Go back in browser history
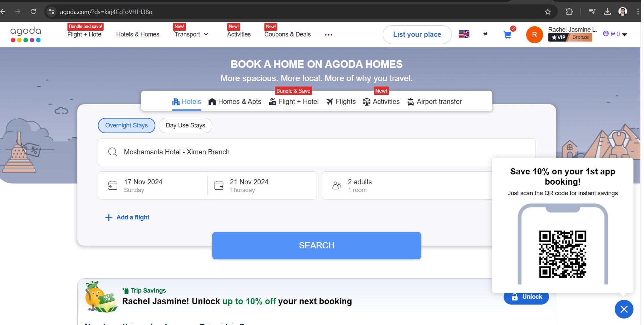 coord(3,12)
